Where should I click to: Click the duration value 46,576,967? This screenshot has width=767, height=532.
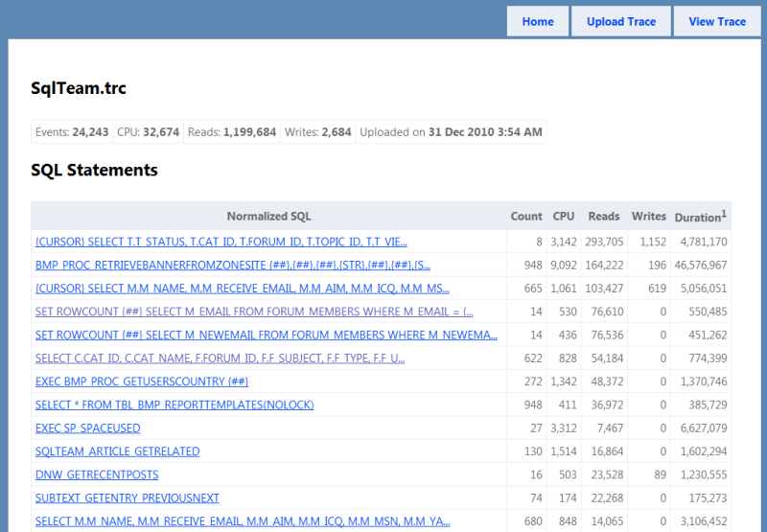tap(701, 265)
